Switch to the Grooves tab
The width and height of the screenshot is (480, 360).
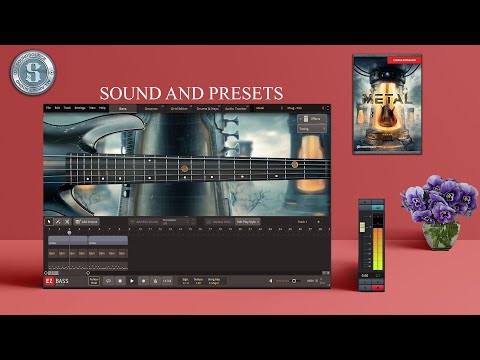(x=151, y=109)
